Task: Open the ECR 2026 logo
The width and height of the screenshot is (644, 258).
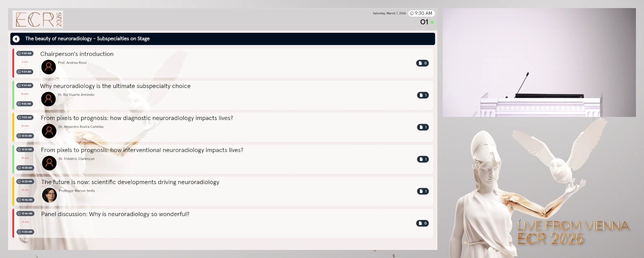Action: tap(38, 19)
